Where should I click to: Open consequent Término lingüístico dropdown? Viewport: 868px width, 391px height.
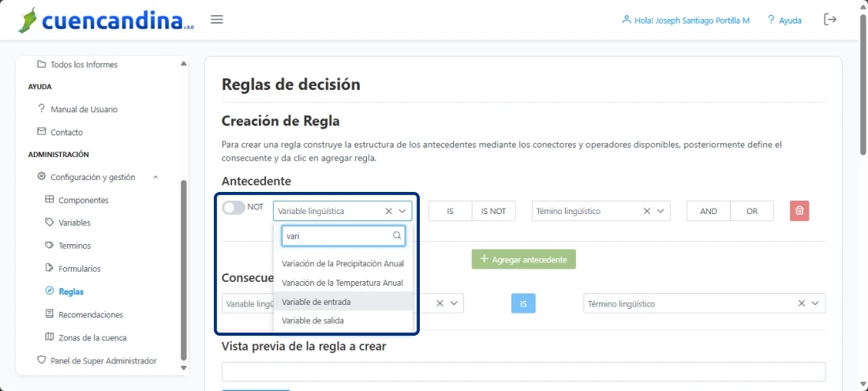click(x=817, y=303)
